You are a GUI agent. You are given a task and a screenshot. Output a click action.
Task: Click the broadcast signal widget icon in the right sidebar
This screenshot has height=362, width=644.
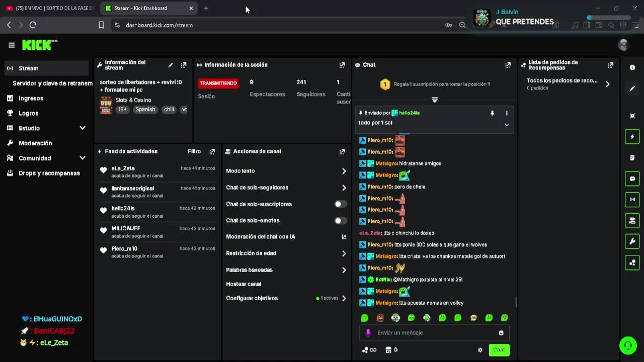[x=632, y=200]
